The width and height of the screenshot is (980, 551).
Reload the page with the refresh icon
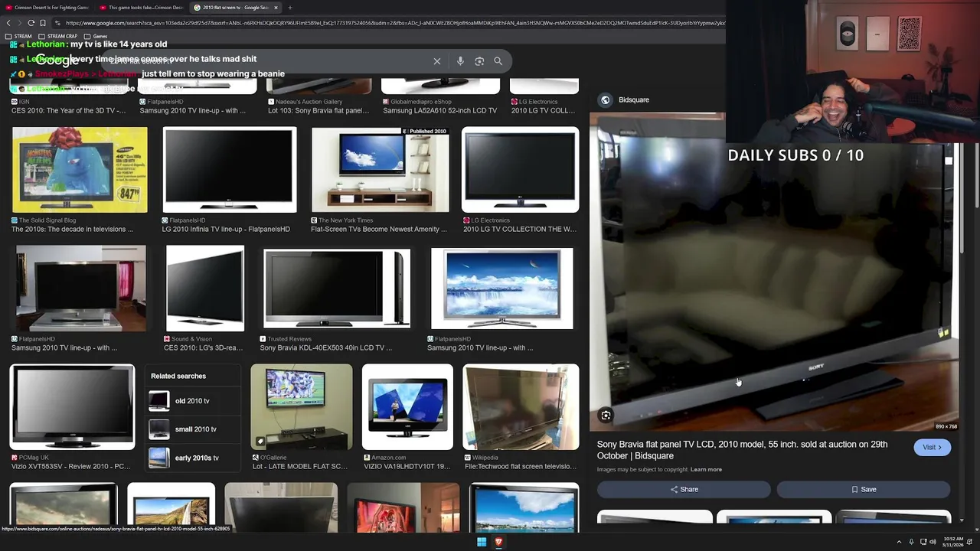point(31,23)
